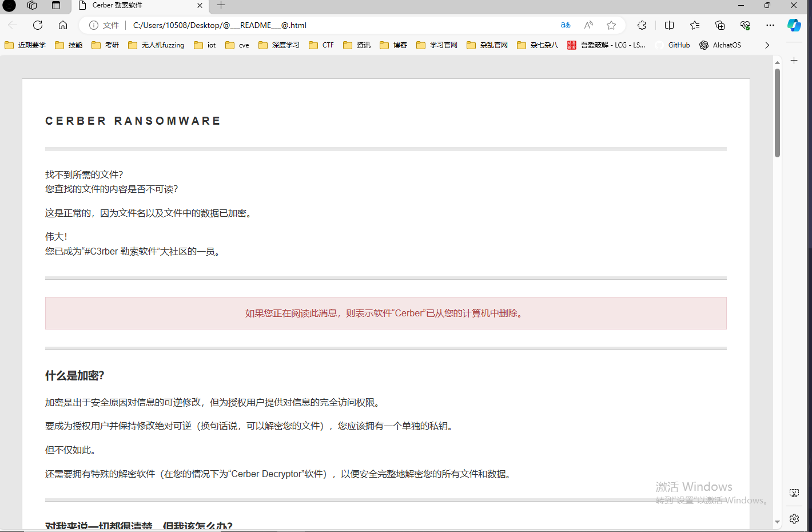The image size is (812, 532).
Task: Open the 杂七杂八 bookmarks folder
Action: point(538,45)
